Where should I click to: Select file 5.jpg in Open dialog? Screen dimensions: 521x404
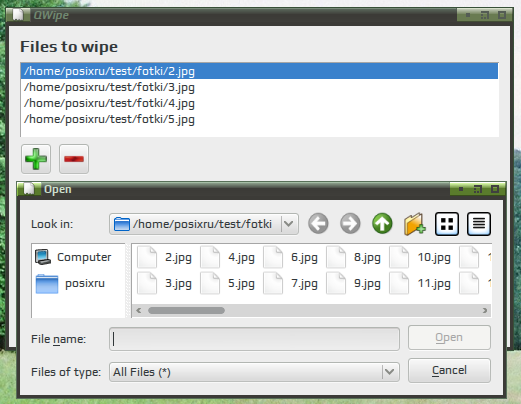click(x=227, y=283)
